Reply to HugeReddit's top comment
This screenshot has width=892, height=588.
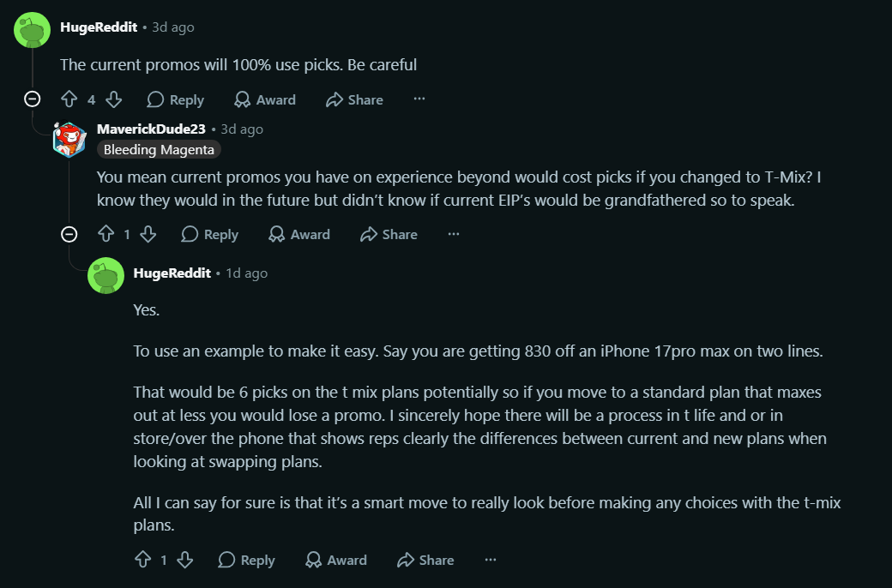[x=175, y=99]
